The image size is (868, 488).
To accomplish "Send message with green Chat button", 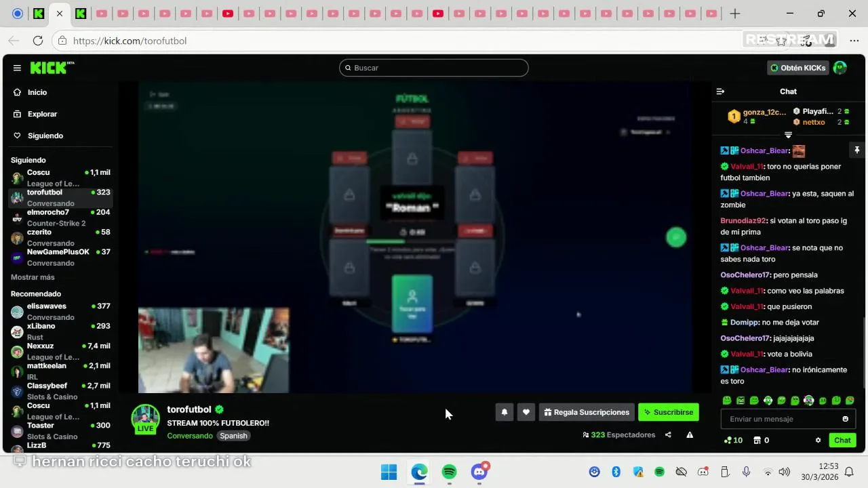I will [x=842, y=440].
